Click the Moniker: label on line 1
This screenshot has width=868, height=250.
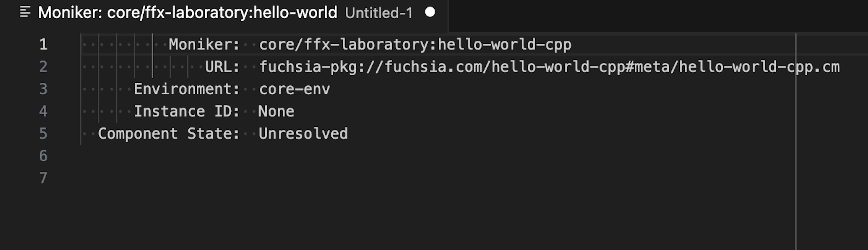click(x=203, y=44)
